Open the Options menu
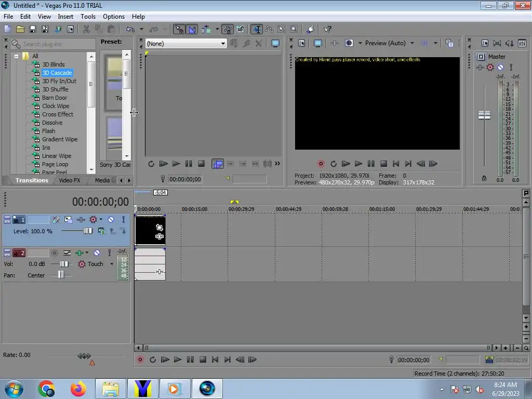This screenshot has width=532, height=399. tap(114, 16)
